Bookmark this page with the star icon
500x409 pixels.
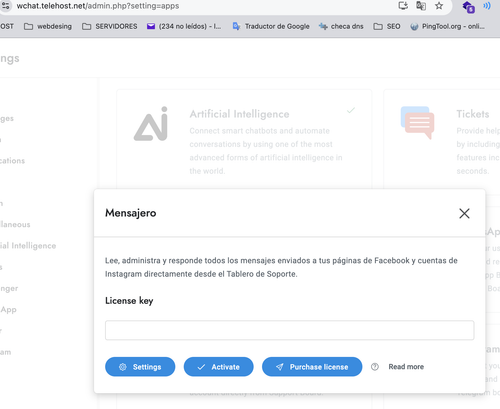[x=439, y=6]
